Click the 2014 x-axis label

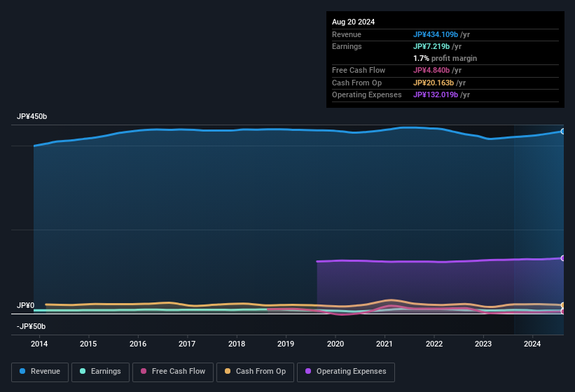click(x=39, y=344)
